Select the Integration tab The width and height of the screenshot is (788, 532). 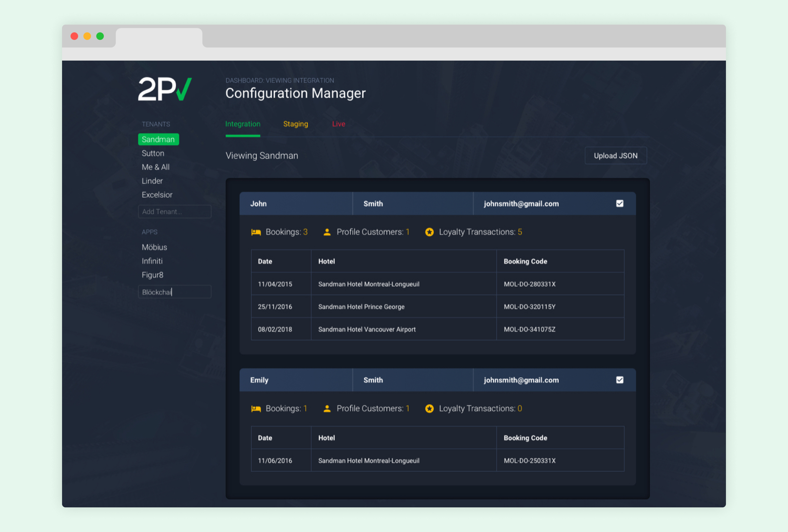[243, 124]
